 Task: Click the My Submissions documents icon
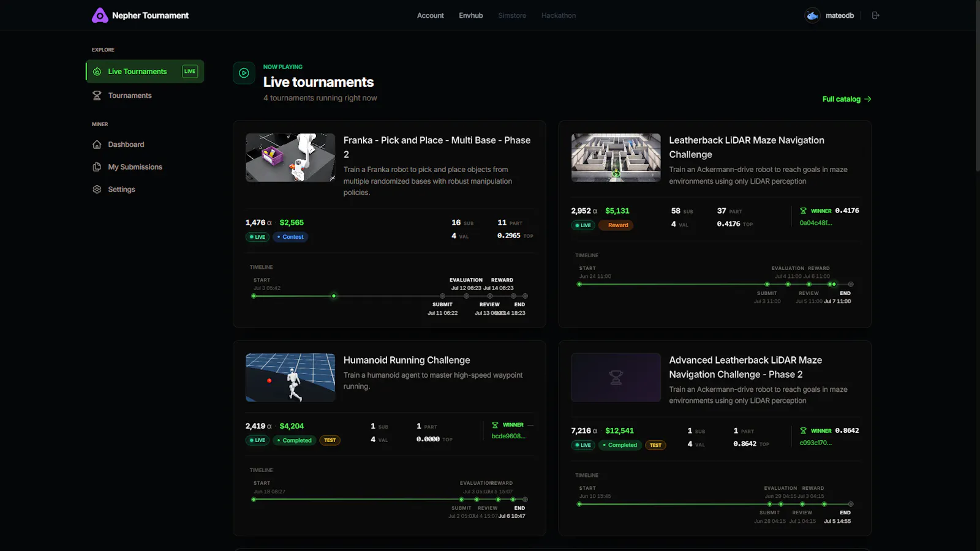pyautogui.click(x=97, y=167)
